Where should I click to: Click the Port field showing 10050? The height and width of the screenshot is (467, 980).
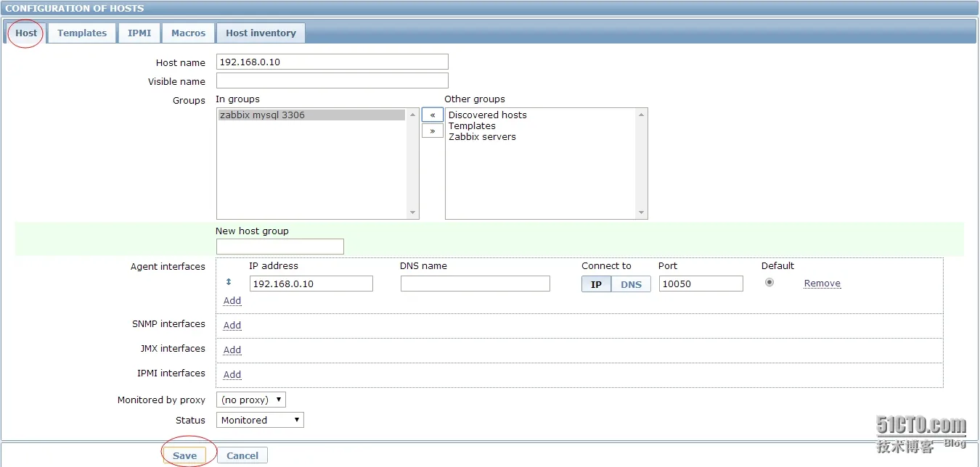pos(701,284)
